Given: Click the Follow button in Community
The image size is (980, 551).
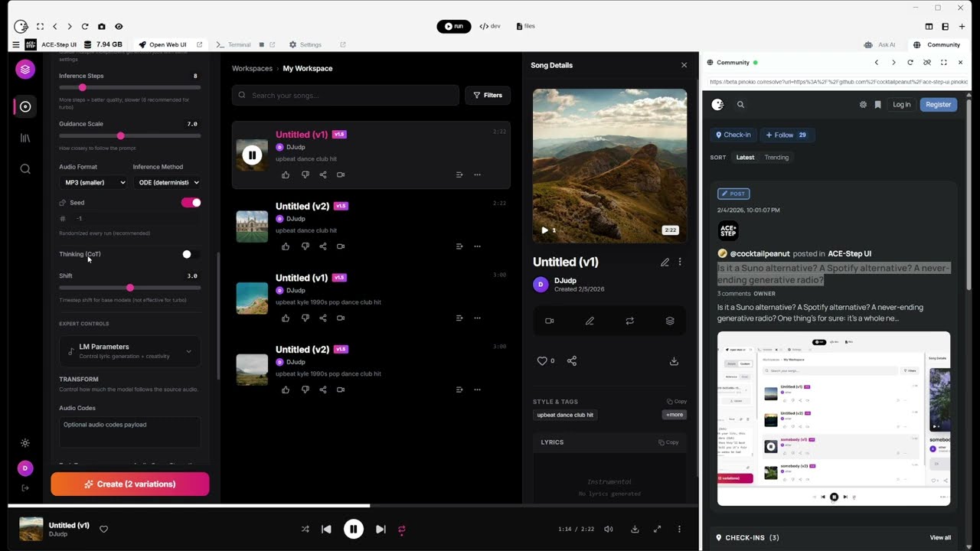Looking at the screenshot, I should pyautogui.click(x=786, y=135).
